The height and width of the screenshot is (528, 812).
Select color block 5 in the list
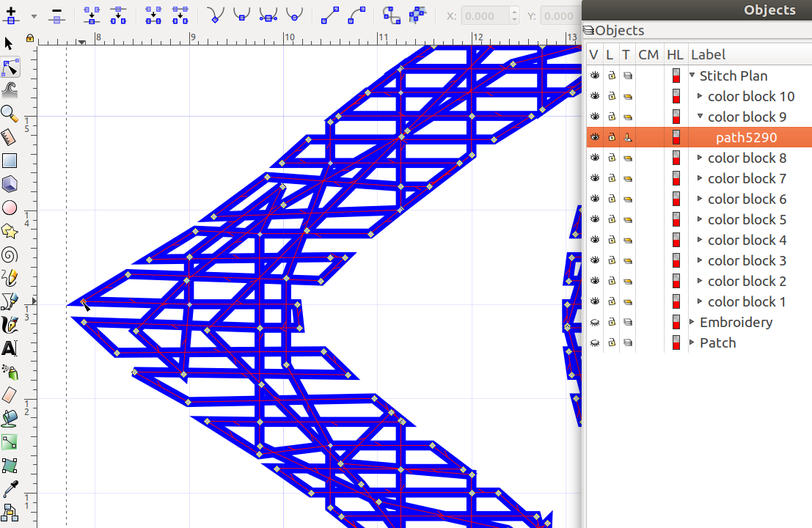747,219
